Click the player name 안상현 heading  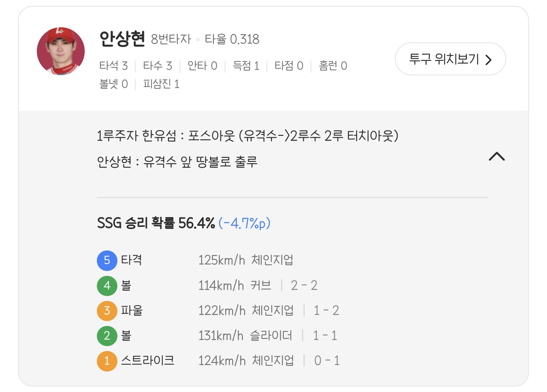pos(122,39)
